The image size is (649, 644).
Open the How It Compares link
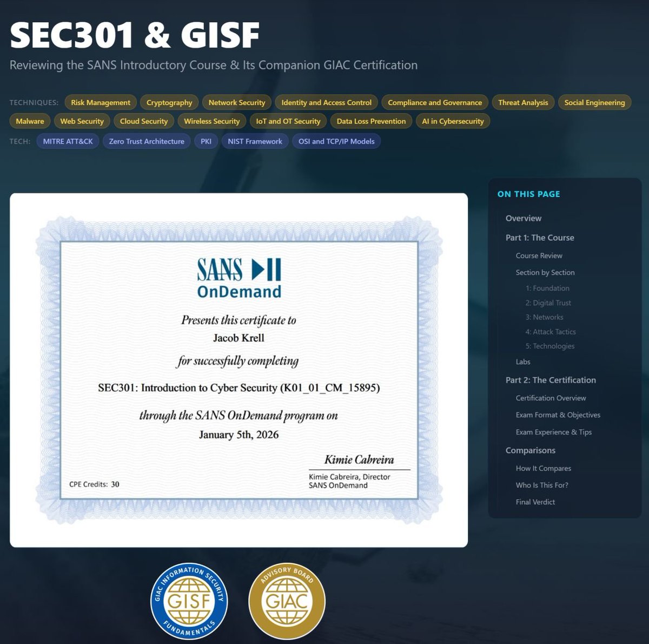coord(544,468)
